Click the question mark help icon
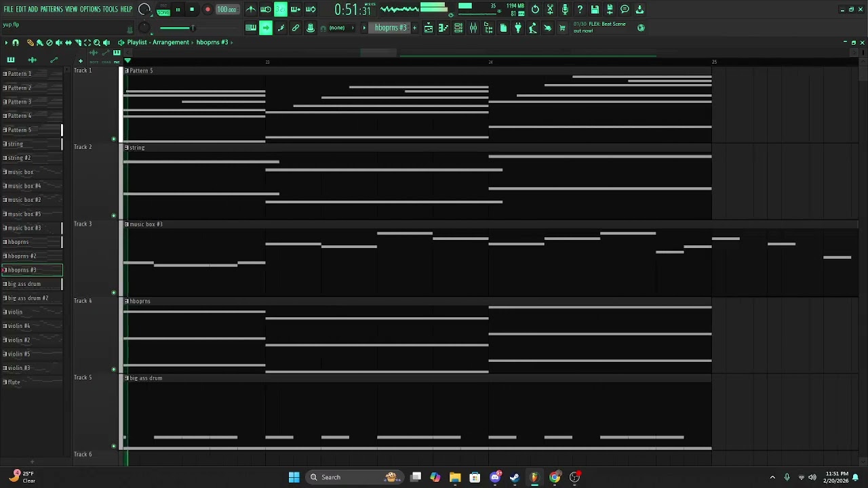This screenshot has width=868, height=488. (x=580, y=9)
